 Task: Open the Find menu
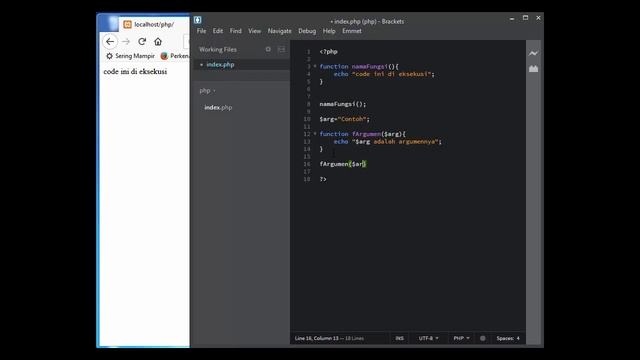click(236, 31)
